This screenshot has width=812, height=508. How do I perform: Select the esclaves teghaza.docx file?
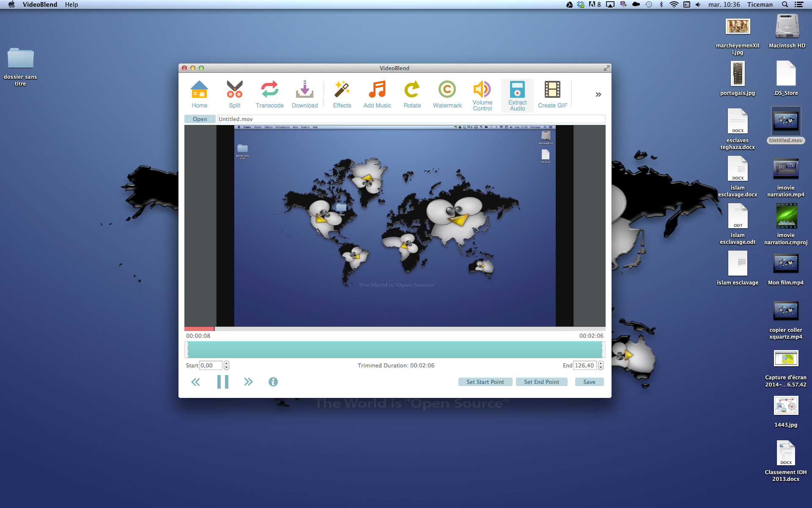click(x=738, y=129)
